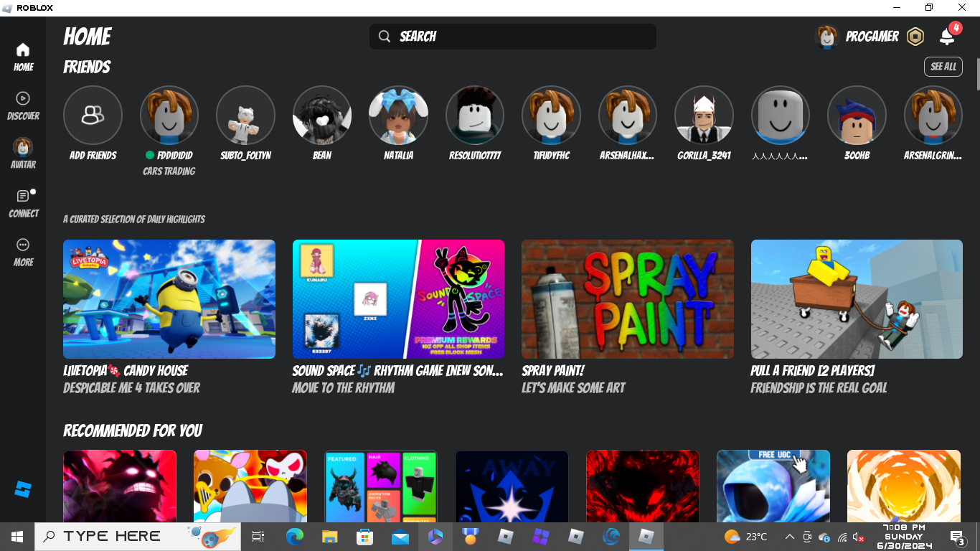Open the Pull a Friend game thumbnail
The height and width of the screenshot is (551, 980).
tap(857, 299)
